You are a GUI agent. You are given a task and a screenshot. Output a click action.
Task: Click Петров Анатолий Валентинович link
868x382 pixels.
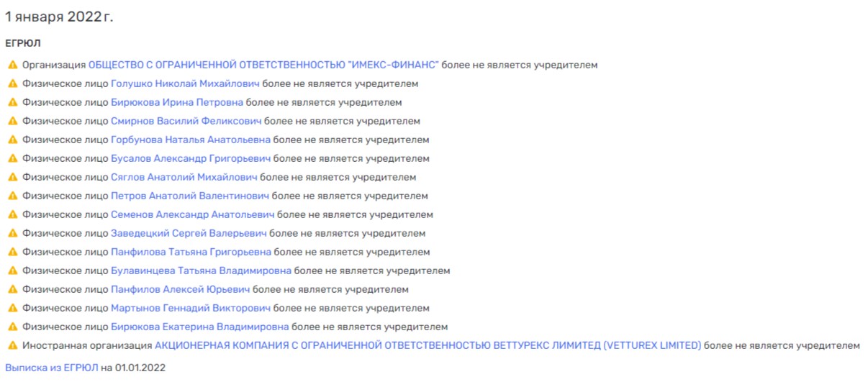click(190, 196)
